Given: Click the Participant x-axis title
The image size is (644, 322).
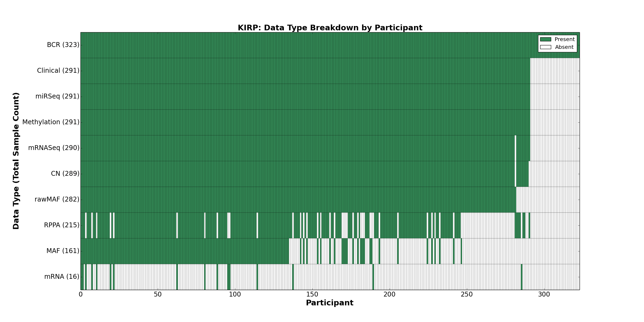Looking at the screenshot, I should pos(330,303).
